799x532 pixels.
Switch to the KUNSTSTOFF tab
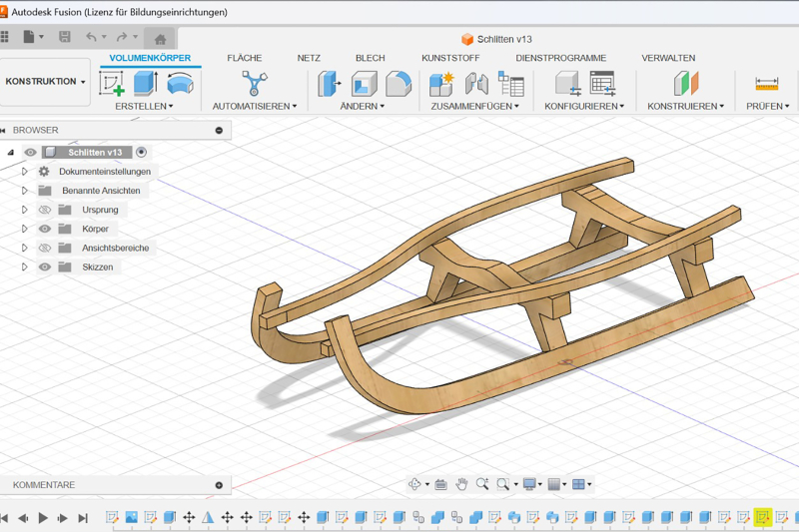(450, 58)
